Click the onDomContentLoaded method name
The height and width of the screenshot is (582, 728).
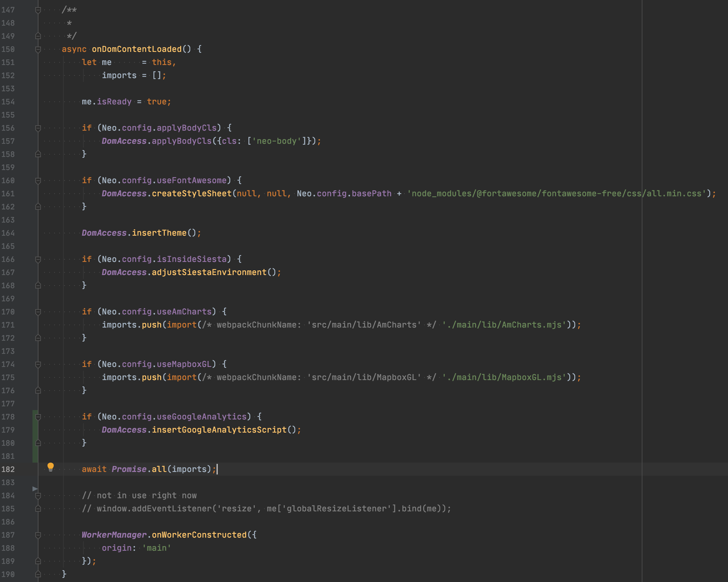click(x=137, y=49)
